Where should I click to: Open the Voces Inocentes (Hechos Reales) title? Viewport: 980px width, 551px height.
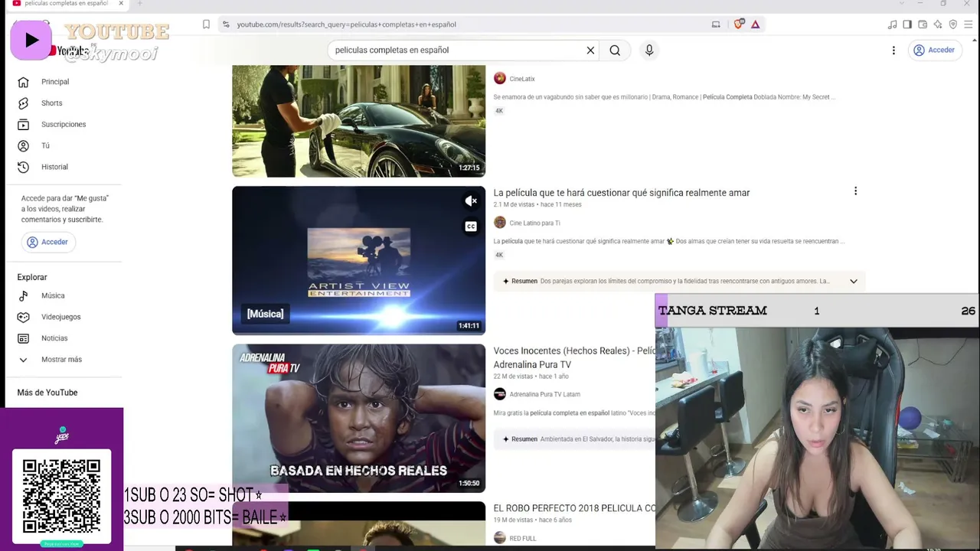coord(574,357)
